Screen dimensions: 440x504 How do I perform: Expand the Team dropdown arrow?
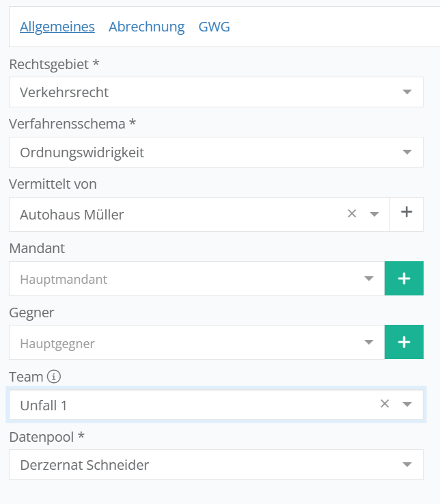coord(407,404)
